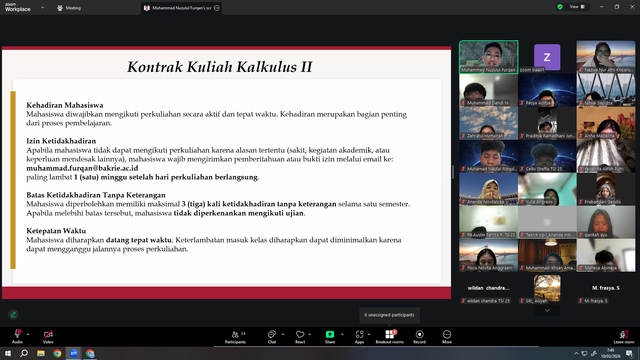Unmute using the Audio microphone icon

[17, 334]
